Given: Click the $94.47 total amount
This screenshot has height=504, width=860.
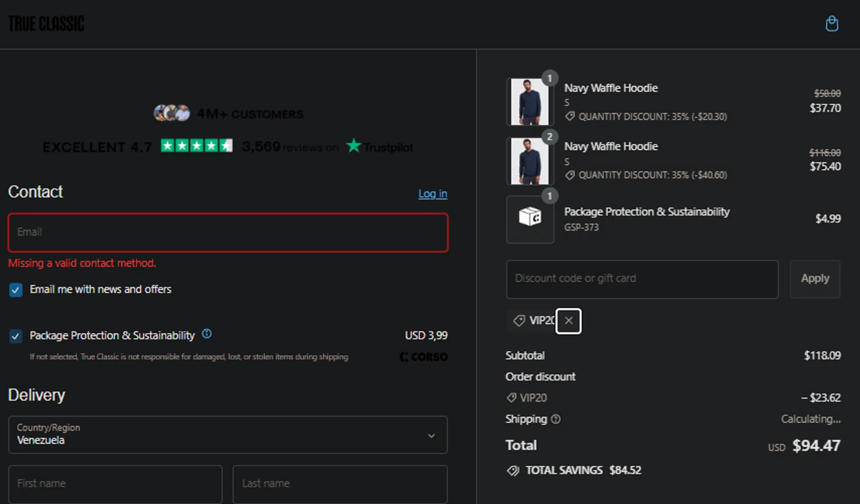Looking at the screenshot, I should coord(816,446).
